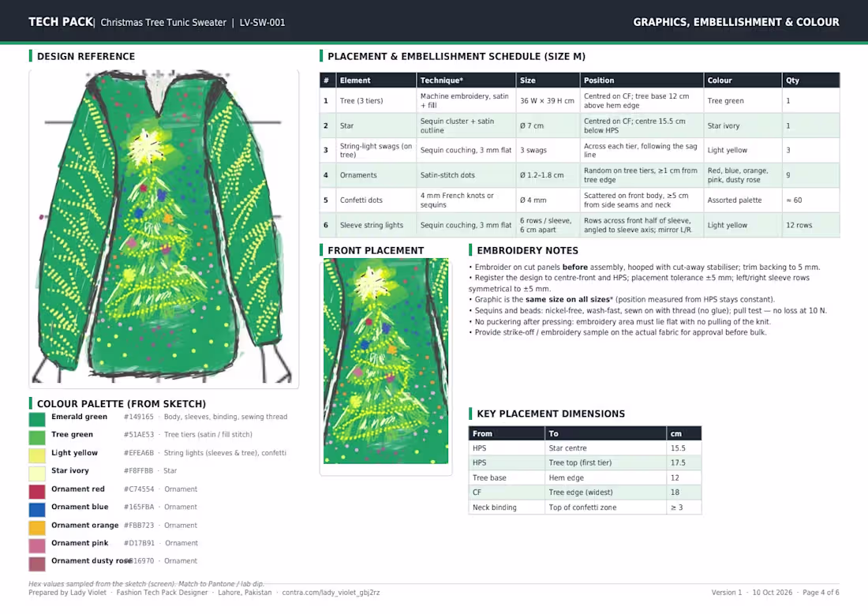
Task: Click the FRONT PLACEMENT heading
Action: (376, 251)
